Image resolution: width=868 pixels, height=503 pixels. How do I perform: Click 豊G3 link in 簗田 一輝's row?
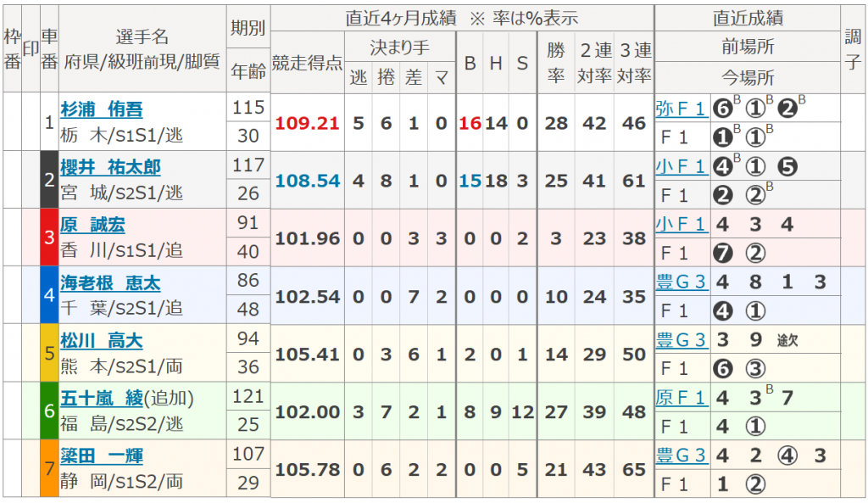point(681,455)
